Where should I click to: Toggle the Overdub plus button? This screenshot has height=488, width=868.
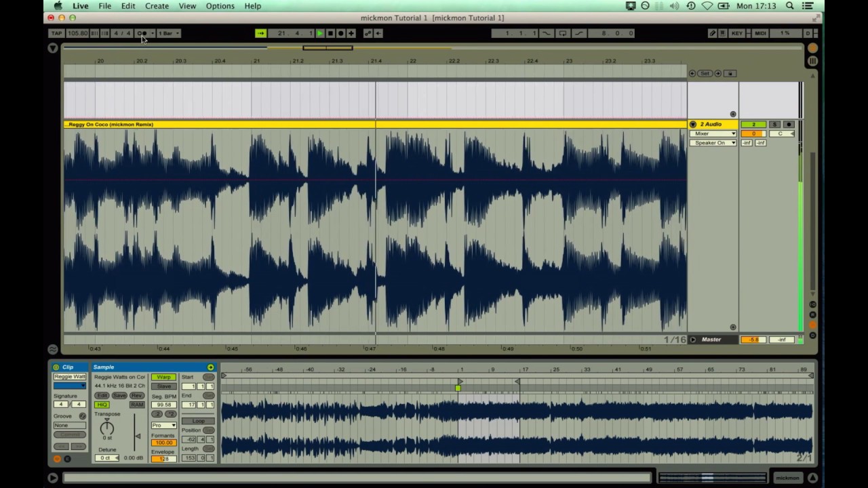351,33
